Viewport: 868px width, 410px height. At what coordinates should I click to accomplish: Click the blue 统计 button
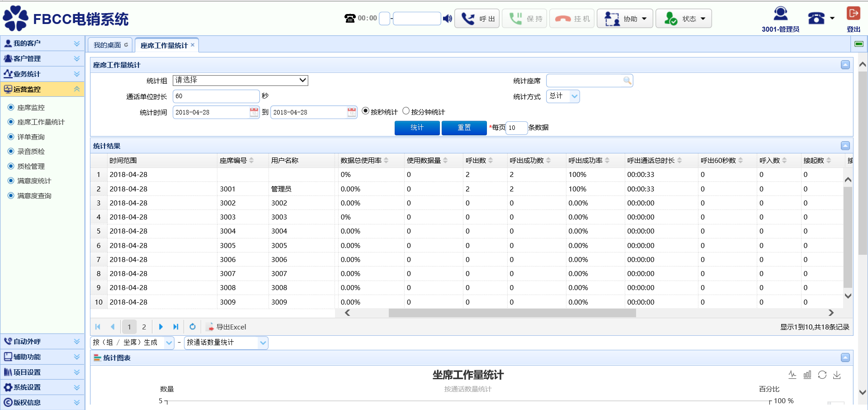pyautogui.click(x=417, y=128)
